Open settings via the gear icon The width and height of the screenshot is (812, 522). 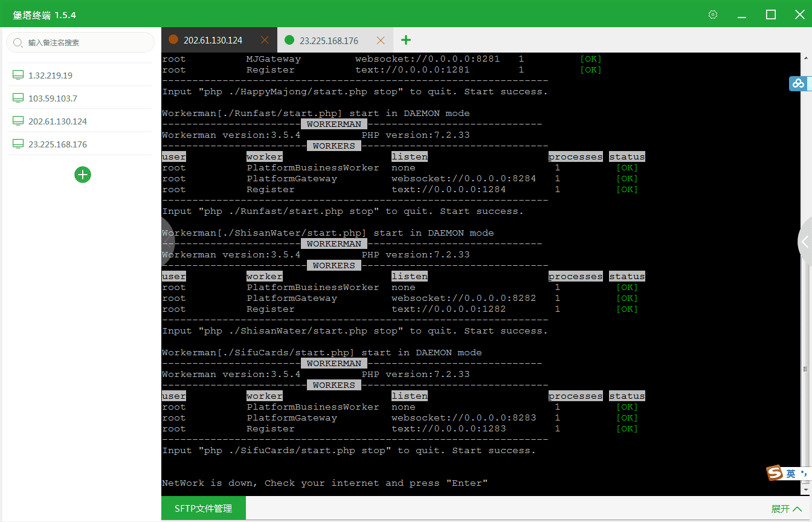(713, 15)
